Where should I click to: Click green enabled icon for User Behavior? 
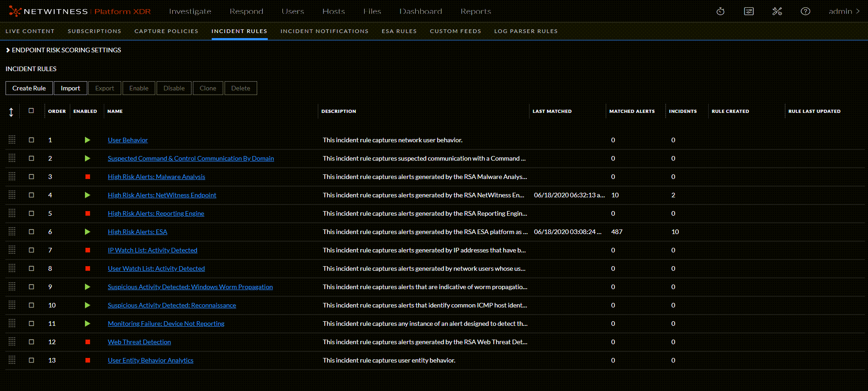coord(87,140)
